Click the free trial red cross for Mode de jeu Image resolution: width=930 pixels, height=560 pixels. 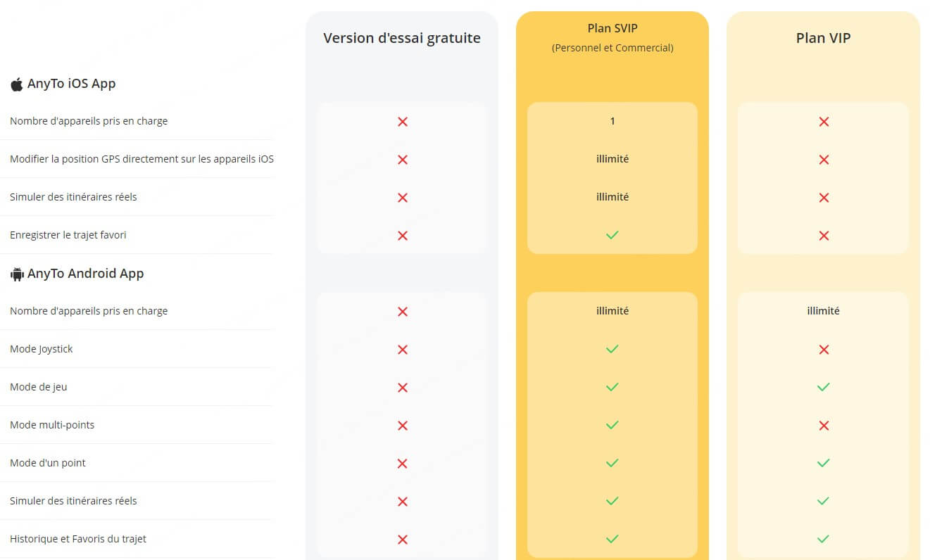pyautogui.click(x=403, y=388)
